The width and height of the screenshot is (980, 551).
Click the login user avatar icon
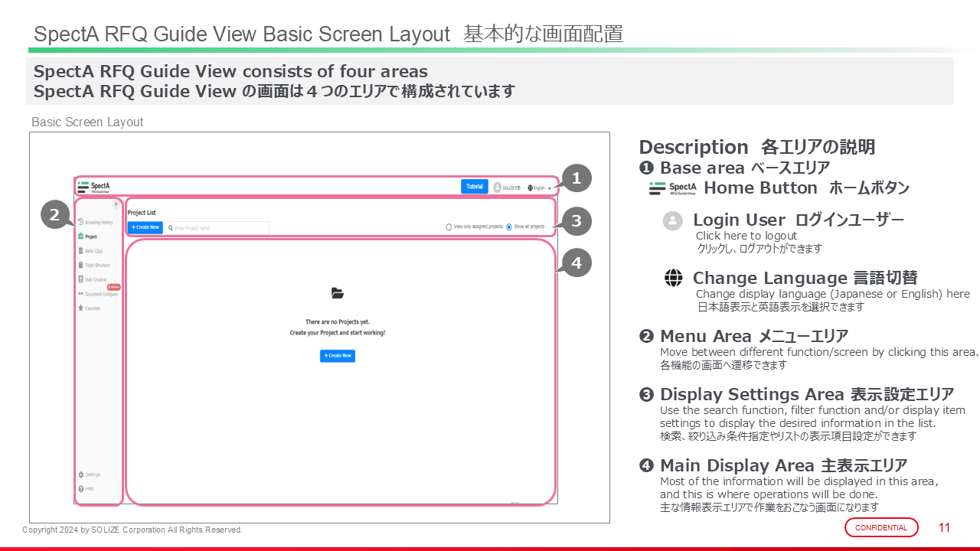coord(498,187)
